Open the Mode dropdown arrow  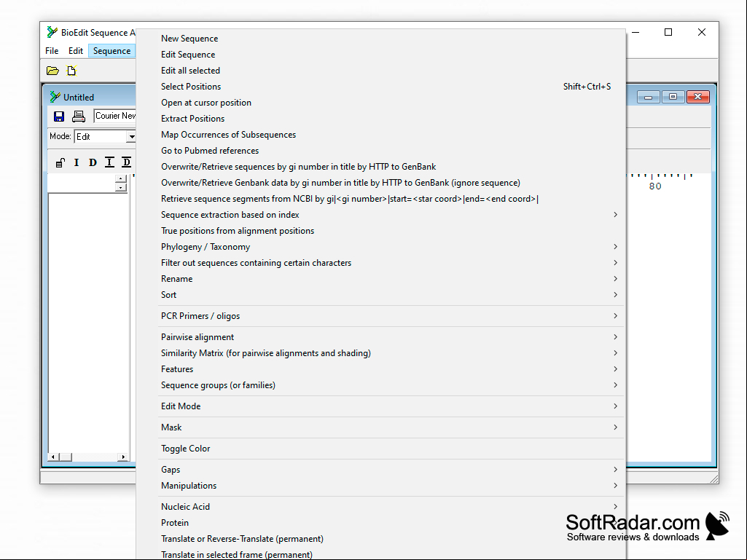(131, 137)
